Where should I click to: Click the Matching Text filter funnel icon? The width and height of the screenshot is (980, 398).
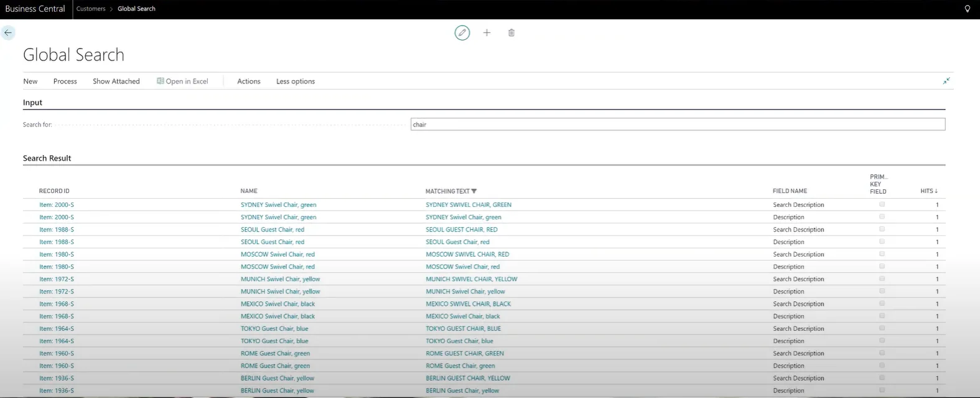[474, 191]
